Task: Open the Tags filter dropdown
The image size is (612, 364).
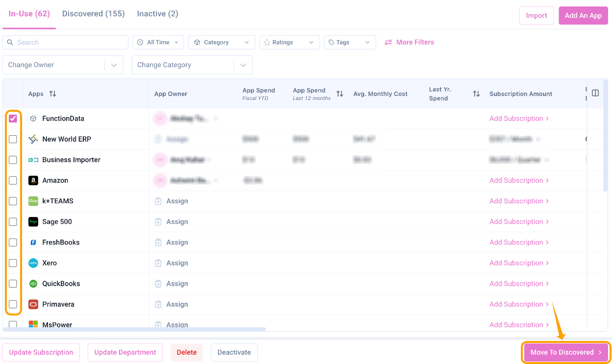Action: tap(350, 42)
